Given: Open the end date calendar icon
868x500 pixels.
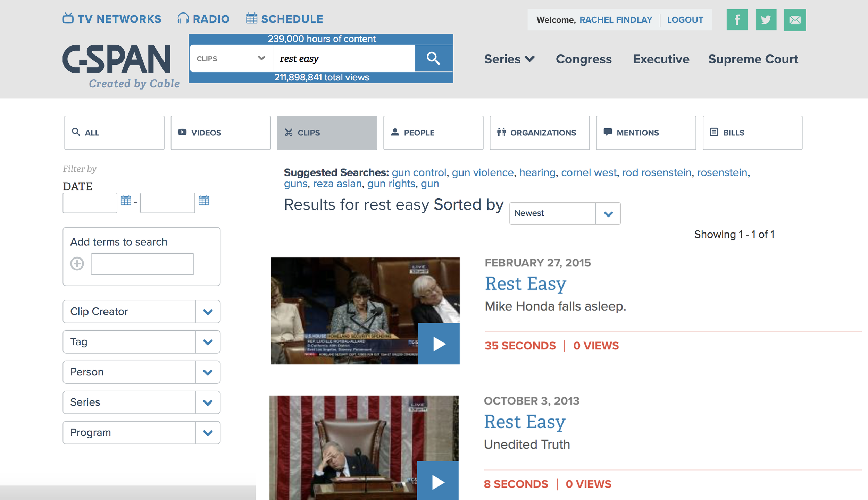Looking at the screenshot, I should pyautogui.click(x=203, y=200).
